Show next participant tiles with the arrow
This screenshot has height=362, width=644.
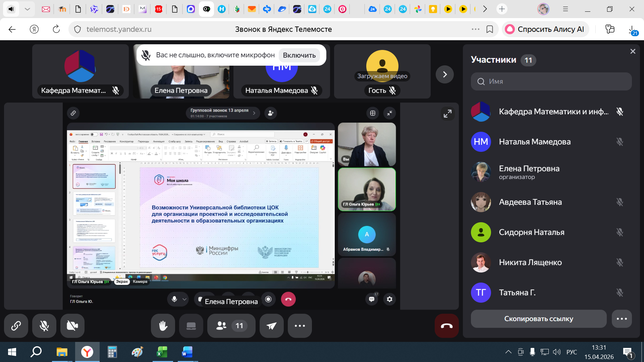[445, 74]
